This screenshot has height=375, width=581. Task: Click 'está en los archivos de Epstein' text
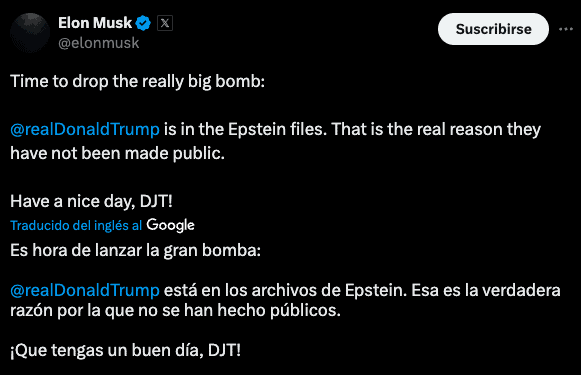285,290
